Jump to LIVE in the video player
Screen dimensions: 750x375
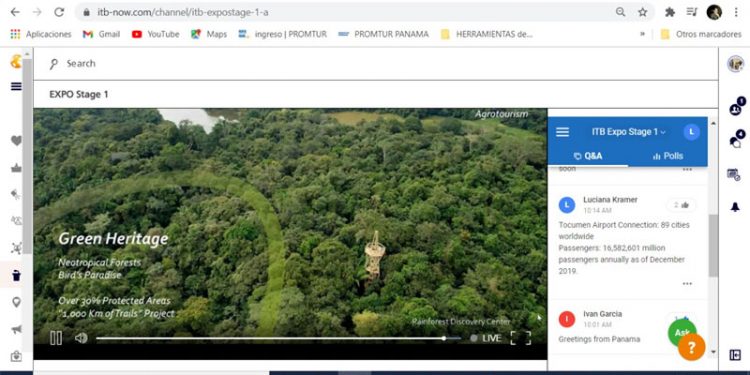486,338
